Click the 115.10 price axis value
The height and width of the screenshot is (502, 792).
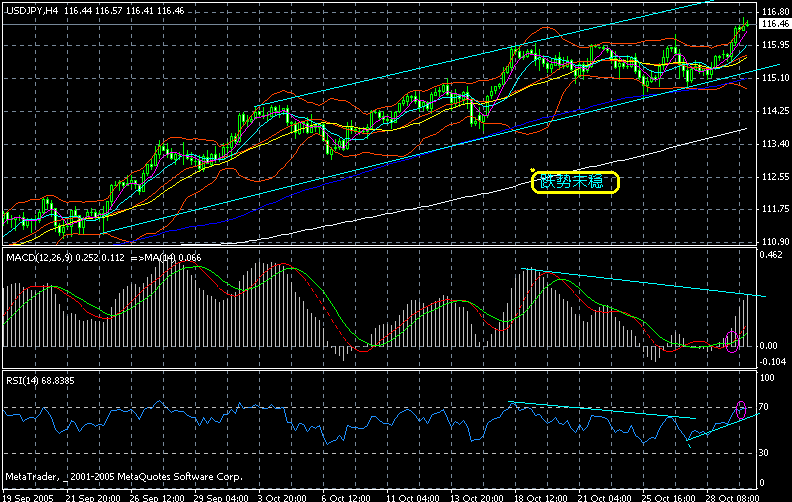775,78
